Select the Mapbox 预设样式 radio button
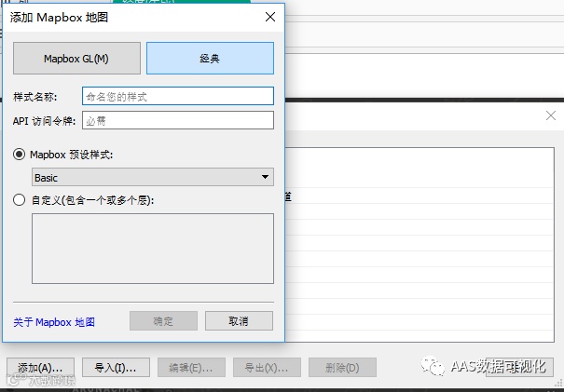This screenshot has width=564, height=392. pyautogui.click(x=19, y=155)
